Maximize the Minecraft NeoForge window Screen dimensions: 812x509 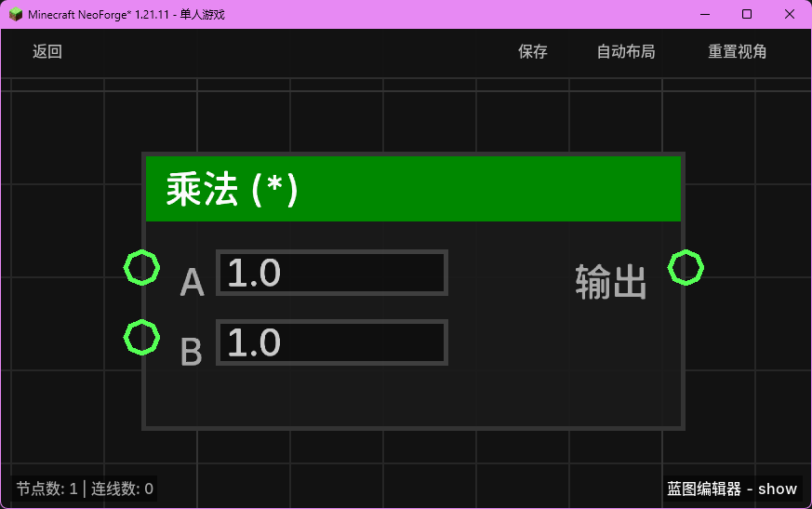coord(747,15)
